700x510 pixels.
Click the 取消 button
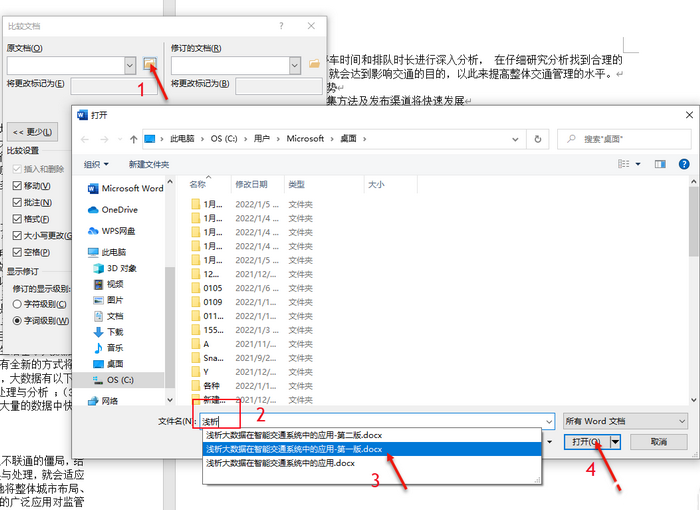[657, 441]
